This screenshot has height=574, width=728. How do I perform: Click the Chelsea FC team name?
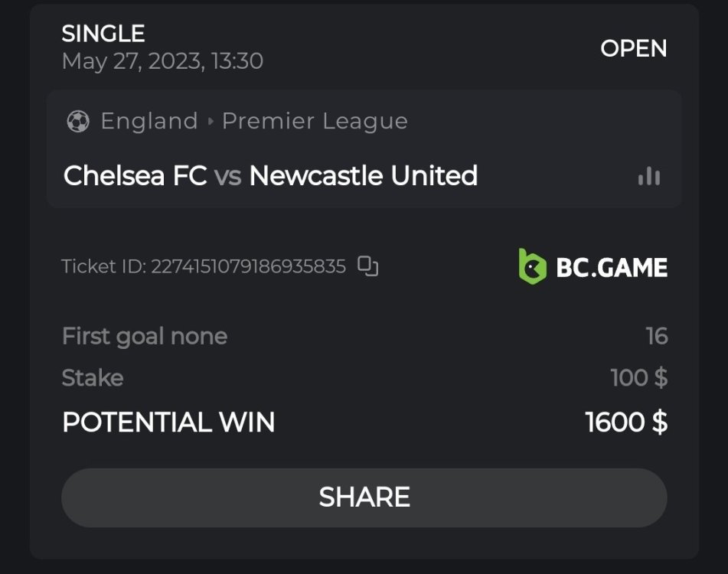[x=135, y=176]
